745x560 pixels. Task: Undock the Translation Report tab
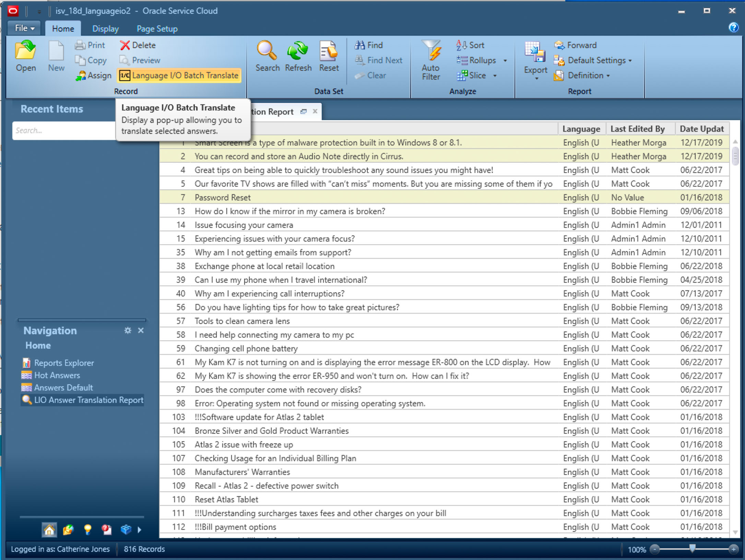[303, 112]
